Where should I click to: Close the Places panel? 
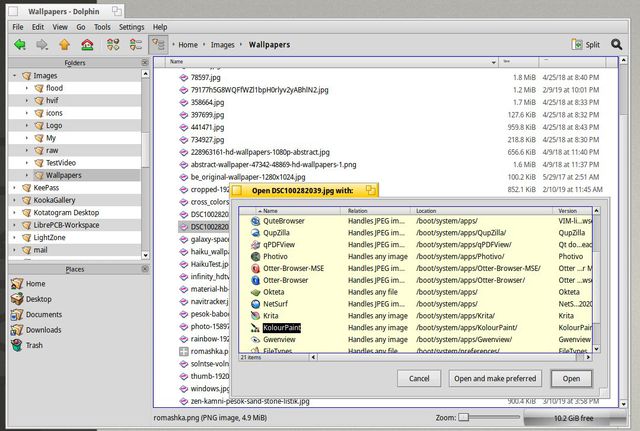click(145, 269)
